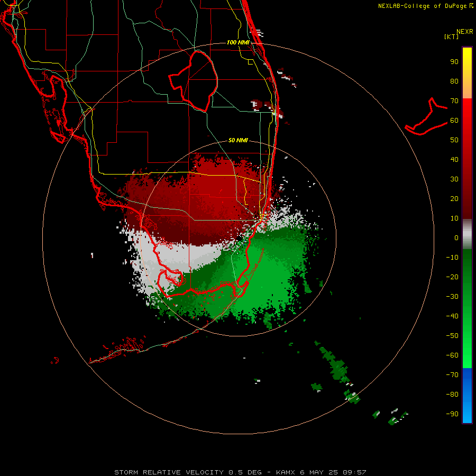Click the -60 knot scale value

click(452, 355)
